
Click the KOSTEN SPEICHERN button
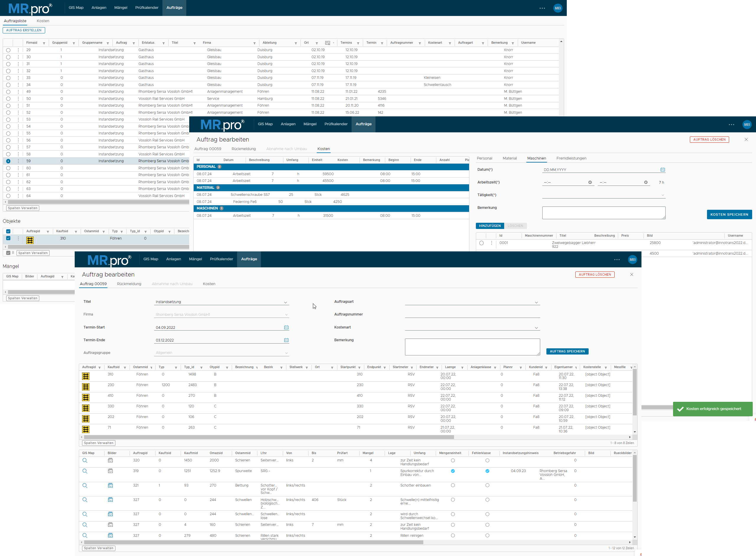coord(729,214)
